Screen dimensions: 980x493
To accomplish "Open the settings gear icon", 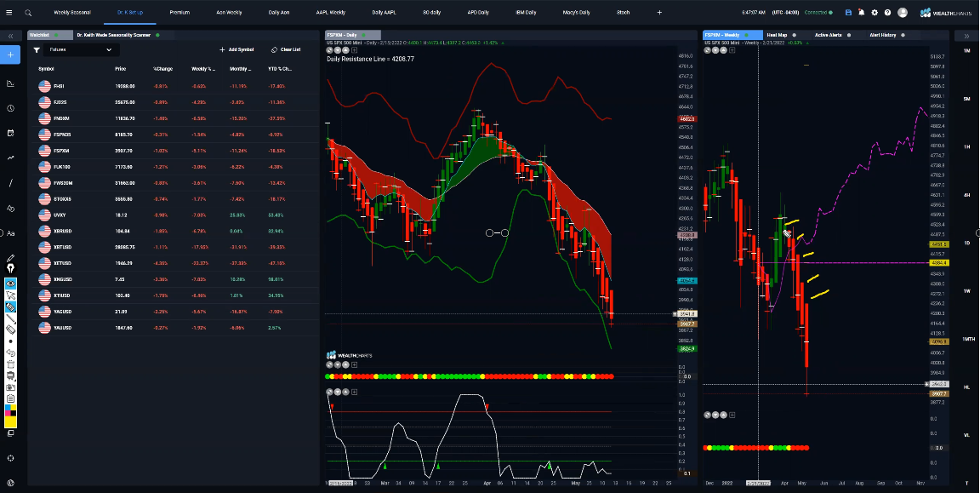I will click(875, 13).
